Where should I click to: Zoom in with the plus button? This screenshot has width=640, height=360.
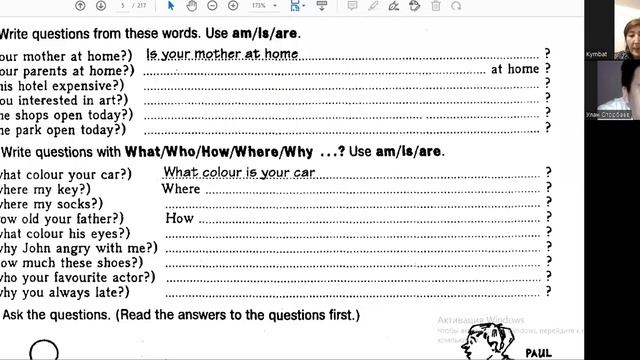tap(233, 6)
